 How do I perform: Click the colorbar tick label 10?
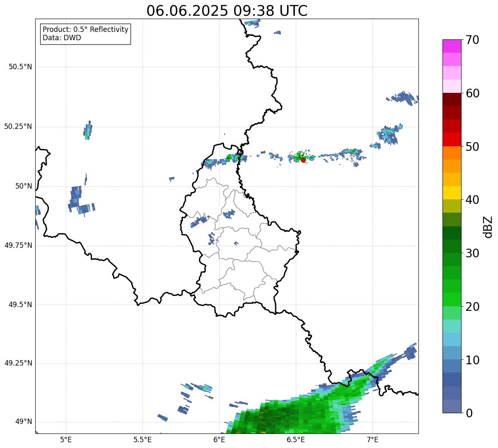pyautogui.click(x=473, y=360)
